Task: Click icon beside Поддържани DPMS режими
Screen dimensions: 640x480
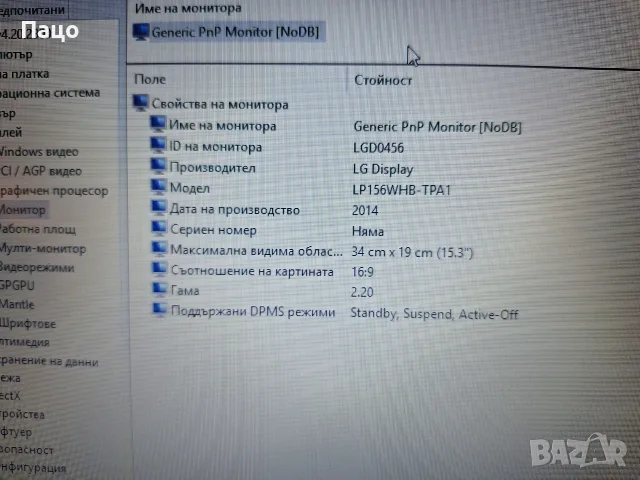Action: click(160, 309)
